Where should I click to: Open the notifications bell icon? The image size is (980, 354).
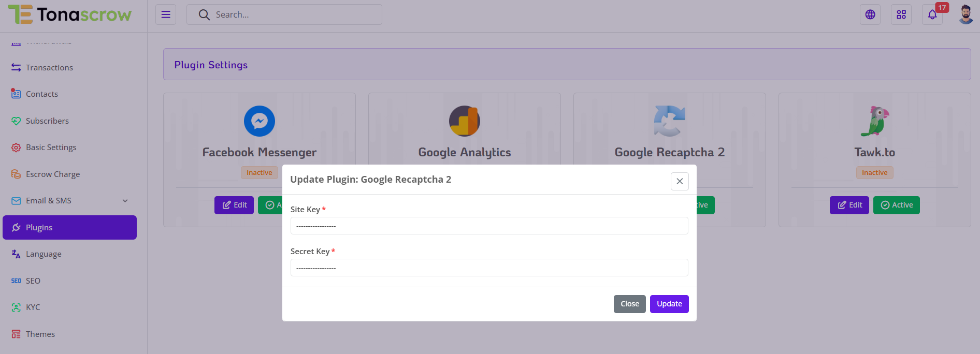(x=932, y=14)
